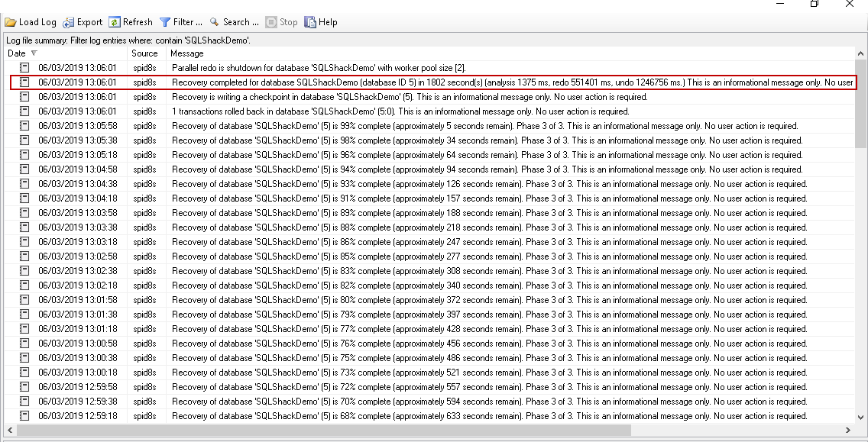The image size is (868, 442).
Task: Click the log icon beside the Parallel redo entry
Action: pyautogui.click(x=24, y=67)
